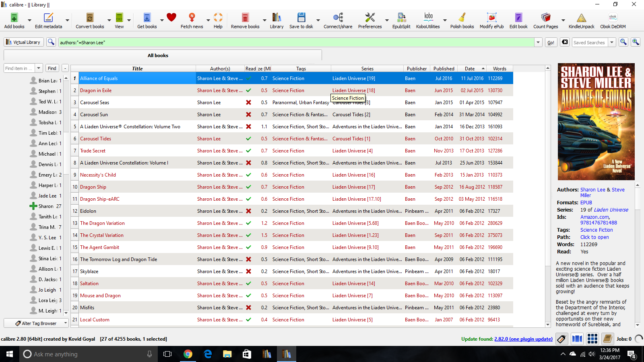Screen dimensions: 644x362
Task: Click the Obok DeDRM icon
Action: pos(613,18)
